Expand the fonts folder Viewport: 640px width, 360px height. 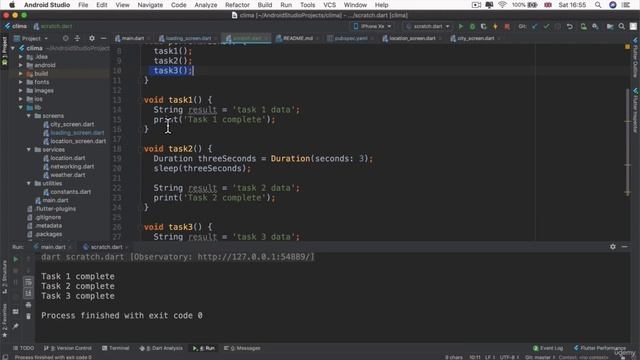pyautogui.click(x=21, y=82)
